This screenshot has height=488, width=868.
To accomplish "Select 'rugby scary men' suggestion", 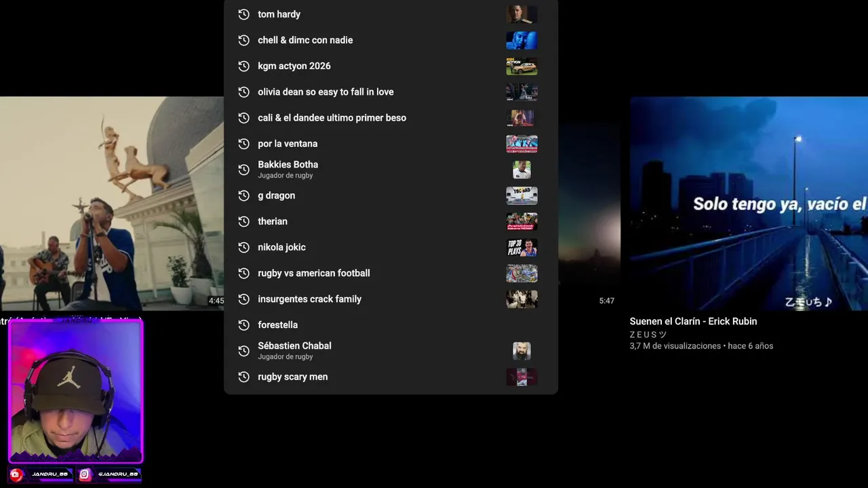I will (x=391, y=377).
